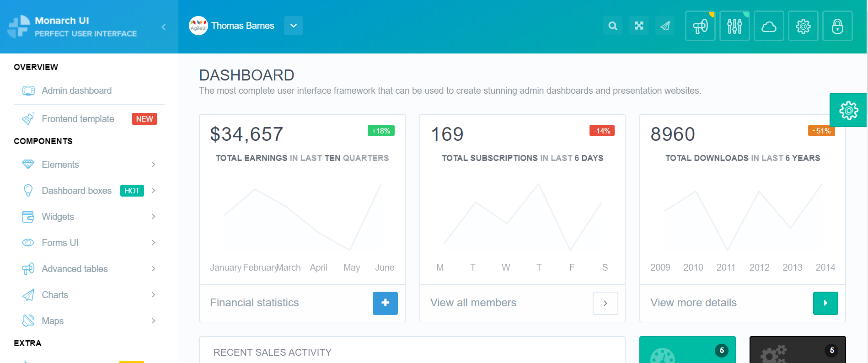The width and height of the screenshot is (868, 363).
Task: Click View more details link
Action: coord(694,303)
